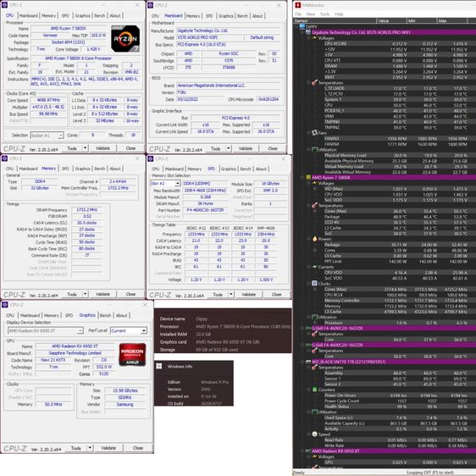Click the DIPPY computer icon in HWMonitor tree
The height and width of the screenshot is (476, 476).
pyautogui.click(x=302, y=26)
